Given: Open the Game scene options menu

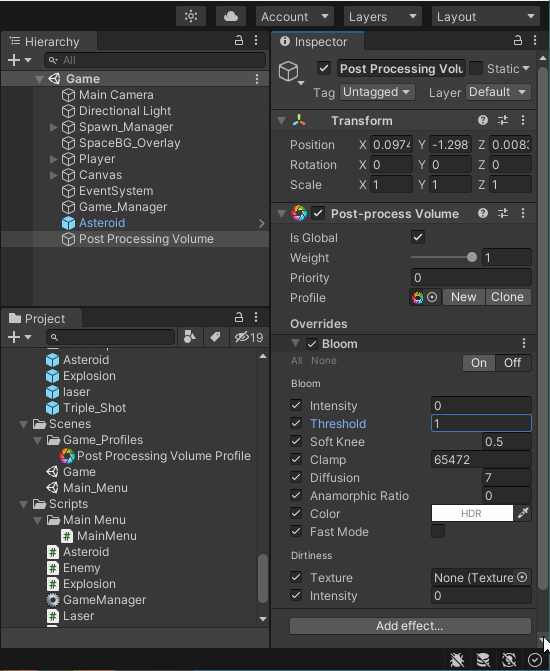Looking at the screenshot, I should coord(257,79).
